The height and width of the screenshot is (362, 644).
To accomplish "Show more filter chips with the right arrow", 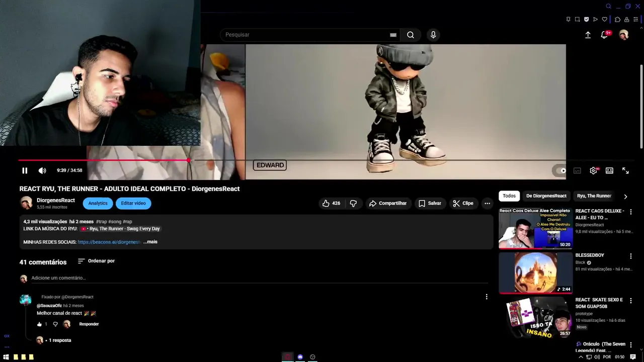I will pyautogui.click(x=625, y=197).
